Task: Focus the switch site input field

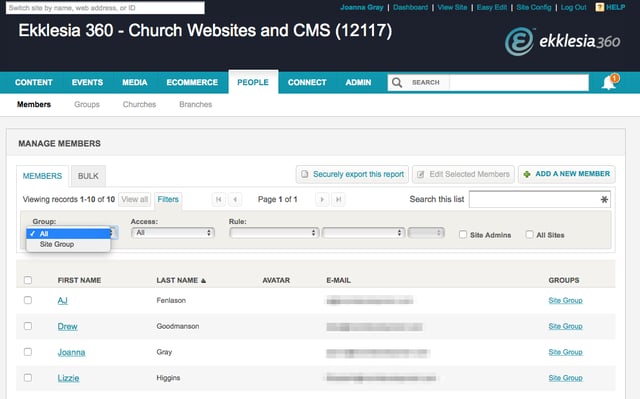Action: 105,8
